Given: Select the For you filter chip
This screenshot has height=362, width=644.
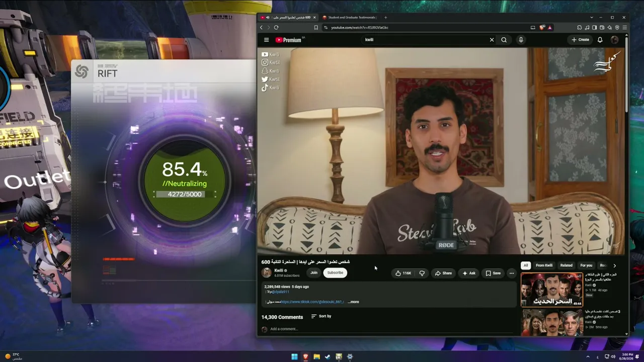Looking at the screenshot, I should 586,265.
